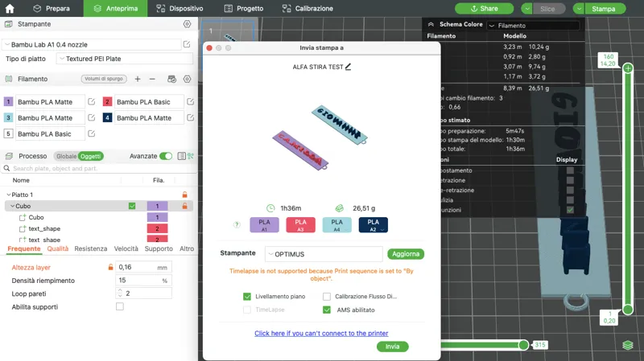Click the object search field

pos(98,168)
